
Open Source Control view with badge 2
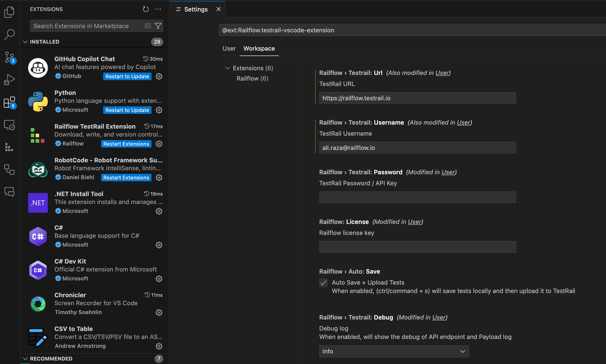click(10, 57)
